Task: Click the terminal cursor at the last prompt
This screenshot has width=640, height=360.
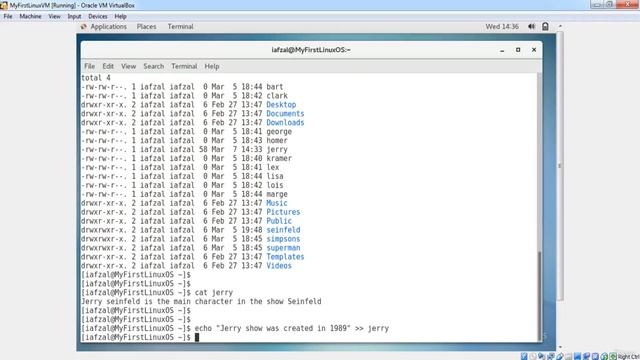Action: [x=197, y=337]
